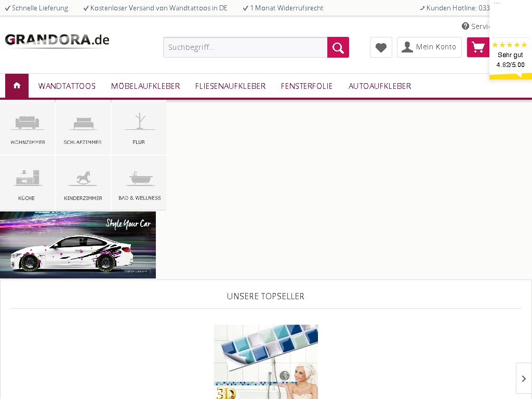Choose the Flur coat rack tile
Viewport: 532px width, 399px height.
tap(139, 128)
